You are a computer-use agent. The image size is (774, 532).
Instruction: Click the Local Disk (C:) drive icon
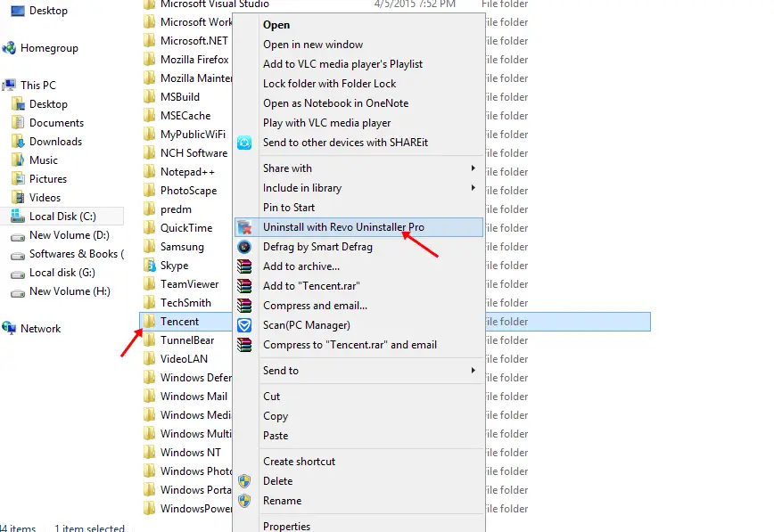18,216
